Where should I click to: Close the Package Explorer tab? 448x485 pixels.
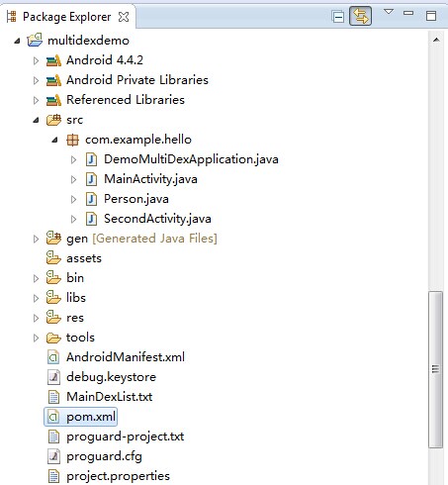(x=124, y=17)
